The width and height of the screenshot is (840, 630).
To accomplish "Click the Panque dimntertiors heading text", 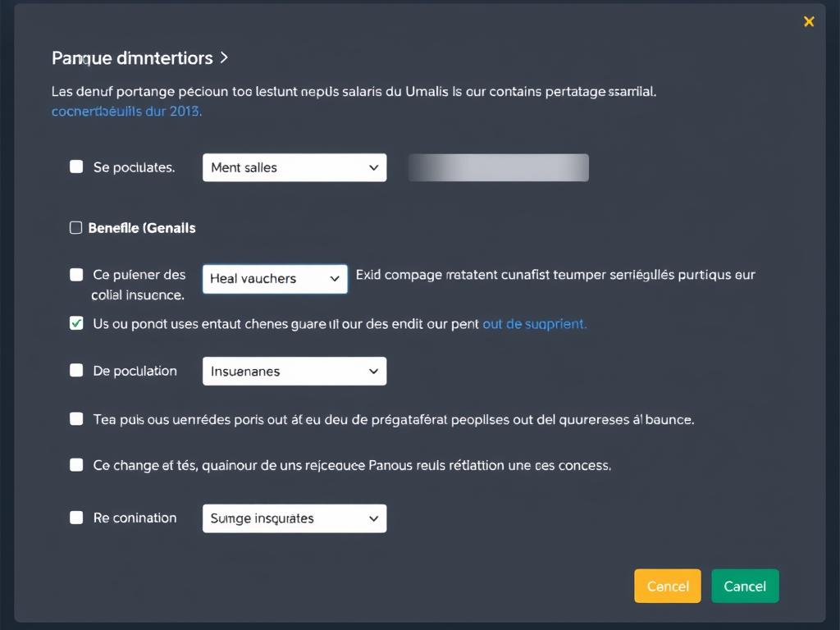I will (132, 58).
